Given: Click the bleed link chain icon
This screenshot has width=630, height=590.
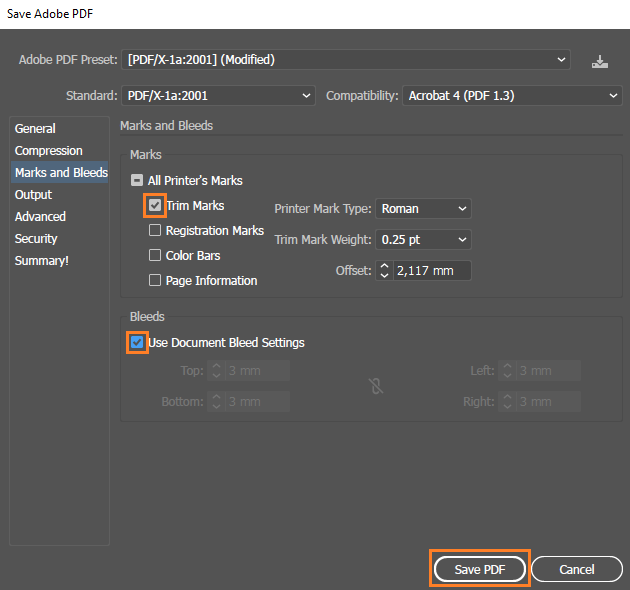Looking at the screenshot, I should [x=376, y=386].
